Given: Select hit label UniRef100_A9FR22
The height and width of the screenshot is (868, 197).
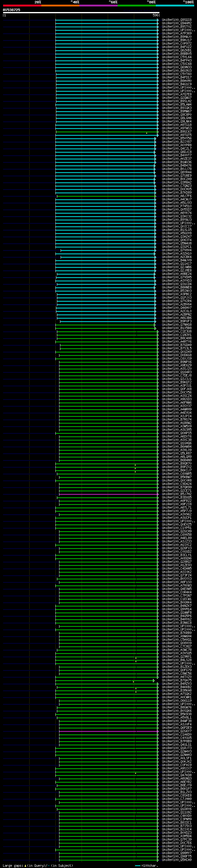Looking at the screenshot, I should click(177, 501).
